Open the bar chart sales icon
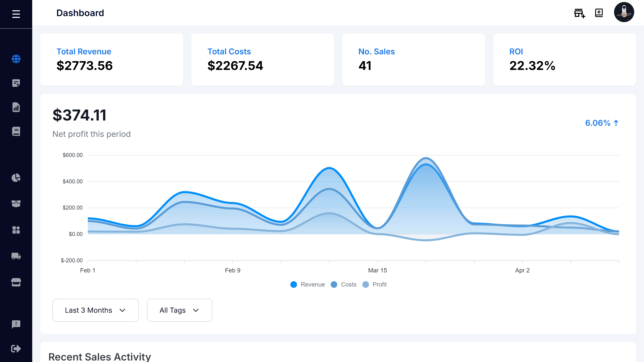Viewport: 644px width, 362px height. 16,107
